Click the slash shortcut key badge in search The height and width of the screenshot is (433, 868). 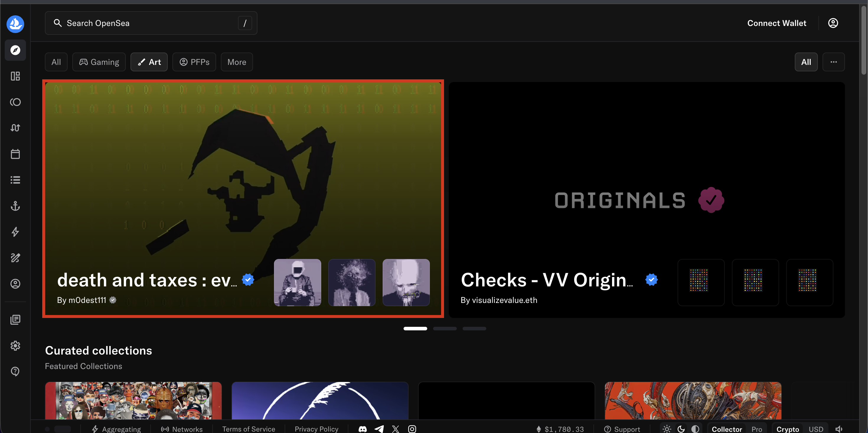tap(245, 23)
